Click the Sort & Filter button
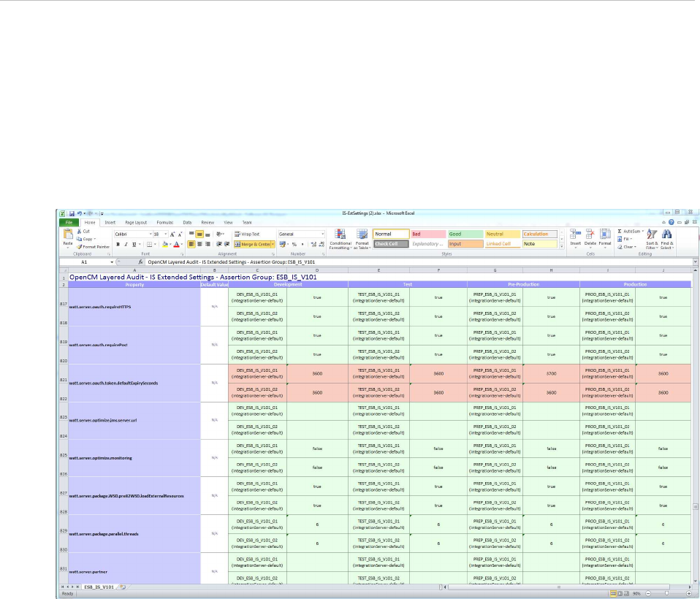Viewport: 700px width, 599px height. coord(652,240)
